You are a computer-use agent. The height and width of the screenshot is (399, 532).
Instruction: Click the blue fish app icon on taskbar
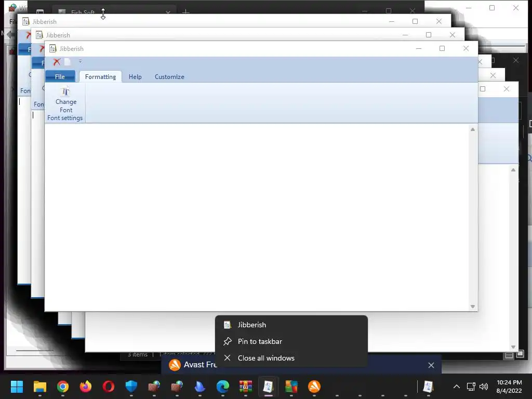pos(200,387)
